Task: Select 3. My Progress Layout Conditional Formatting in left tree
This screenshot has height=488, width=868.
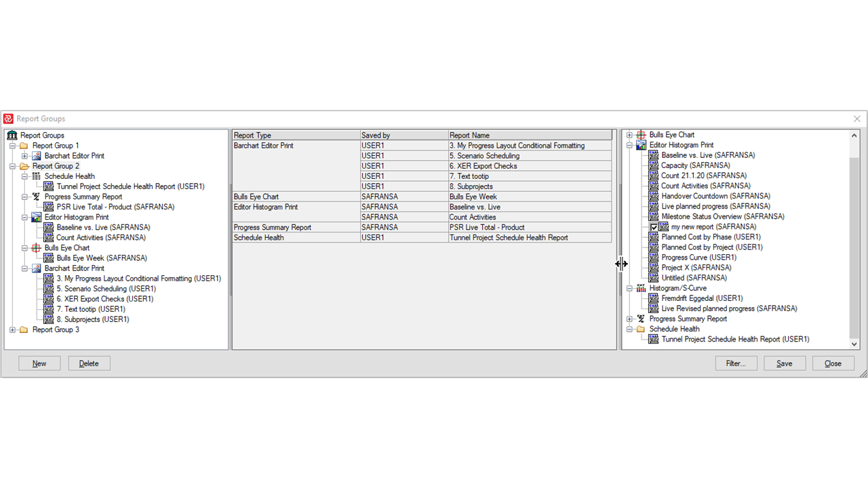Action: tap(139, 279)
